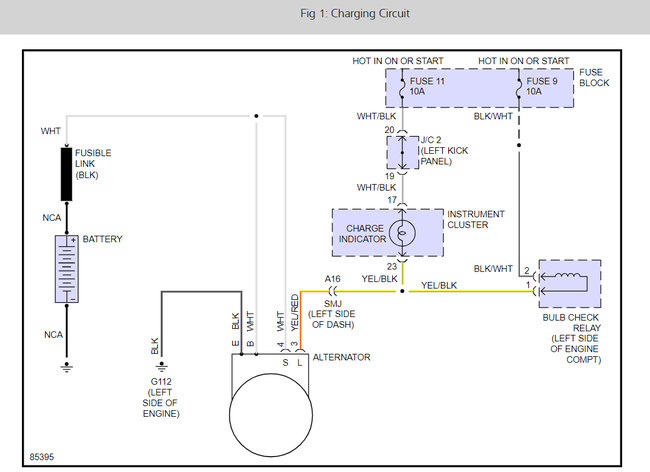Click the 'FUSE 9 10A' label

pyautogui.click(x=542, y=86)
